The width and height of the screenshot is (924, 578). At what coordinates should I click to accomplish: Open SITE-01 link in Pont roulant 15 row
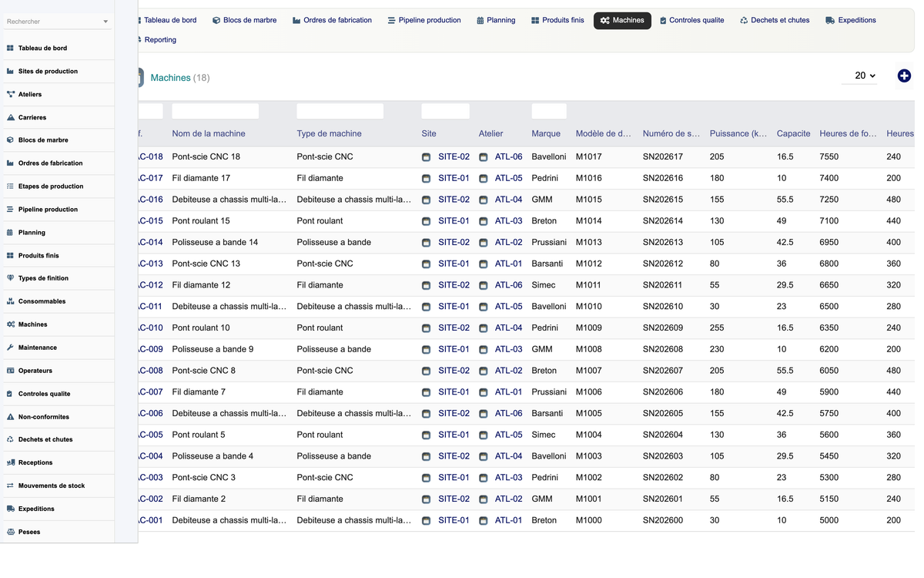point(454,221)
